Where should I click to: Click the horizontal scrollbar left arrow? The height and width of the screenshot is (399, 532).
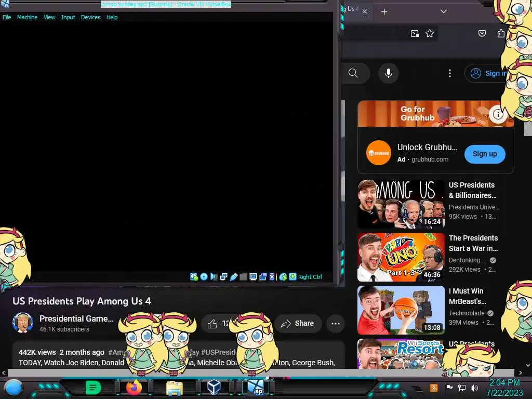(4, 373)
